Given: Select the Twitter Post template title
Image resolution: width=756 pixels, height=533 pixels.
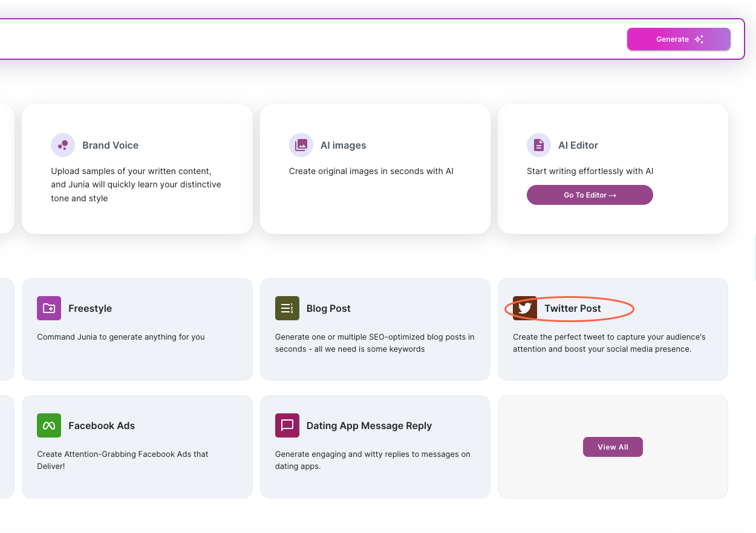Looking at the screenshot, I should click(573, 308).
